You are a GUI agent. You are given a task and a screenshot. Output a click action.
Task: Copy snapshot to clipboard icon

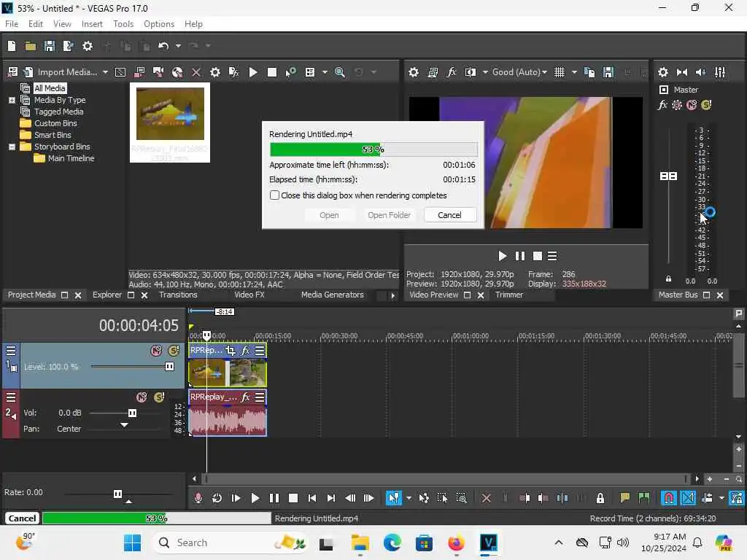pos(589,72)
